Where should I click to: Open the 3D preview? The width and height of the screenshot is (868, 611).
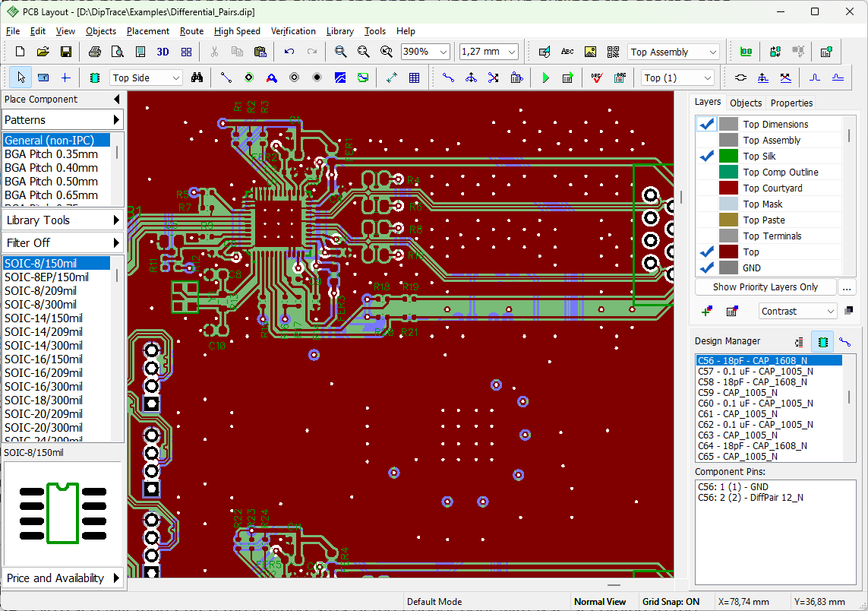click(x=163, y=52)
